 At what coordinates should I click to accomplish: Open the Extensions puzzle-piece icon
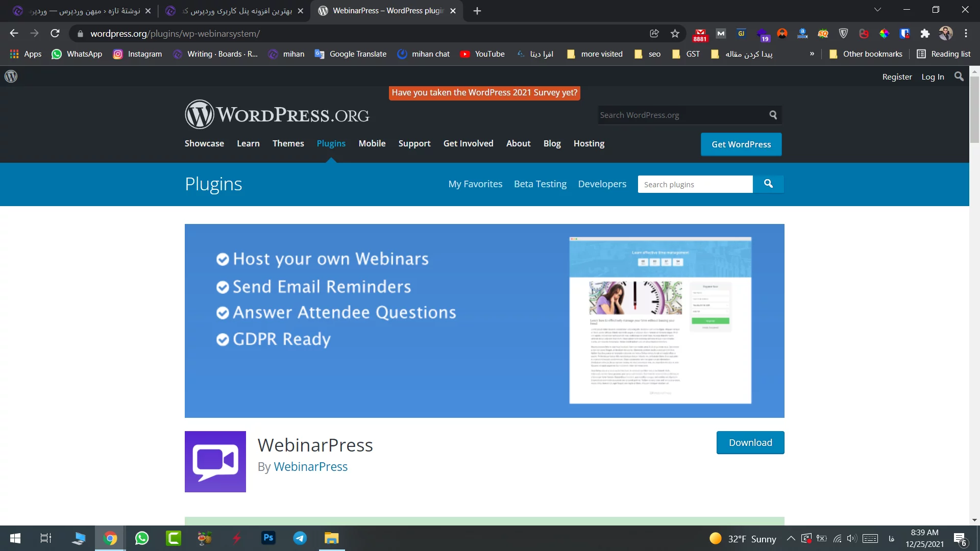click(925, 34)
